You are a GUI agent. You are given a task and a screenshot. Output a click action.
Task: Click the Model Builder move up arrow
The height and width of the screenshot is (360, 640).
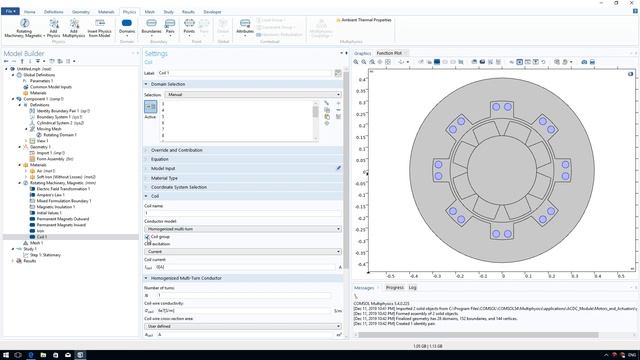pyautogui.click(x=22, y=61)
